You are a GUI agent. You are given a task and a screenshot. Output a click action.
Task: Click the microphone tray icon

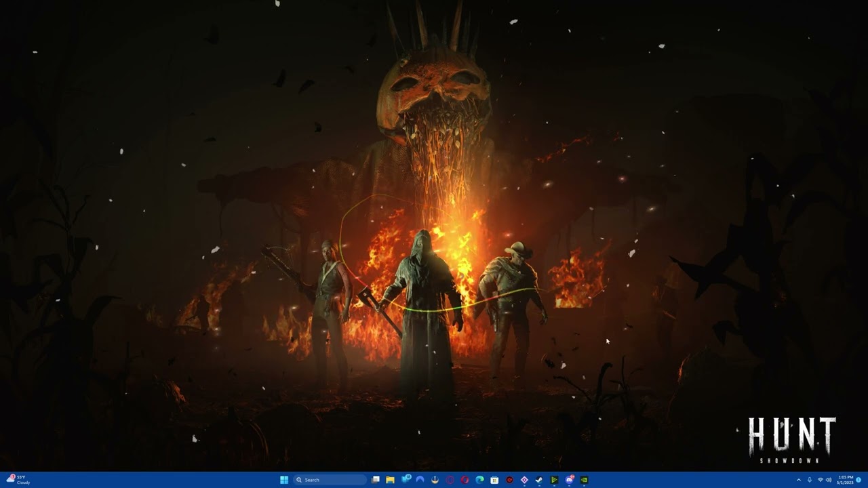[x=809, y=480]
